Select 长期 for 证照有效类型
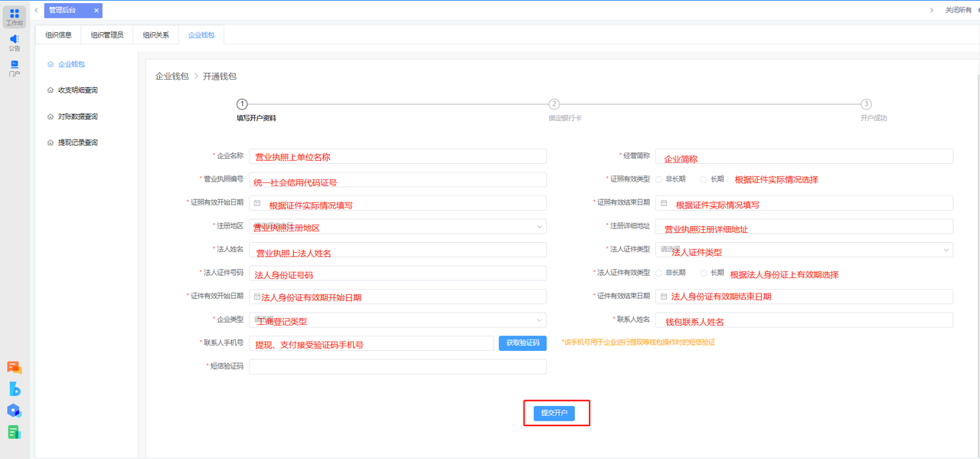This screenshot has width=980, height=459. [x=704, y=179]
